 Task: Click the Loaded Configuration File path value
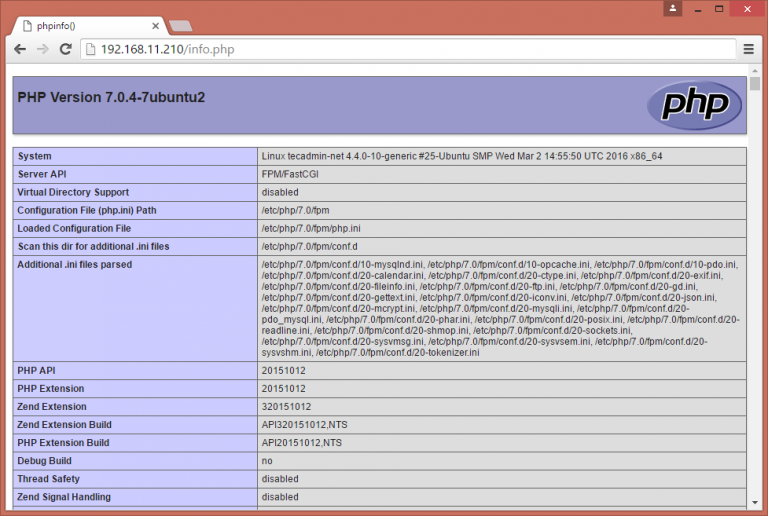(x=311, y=228)
